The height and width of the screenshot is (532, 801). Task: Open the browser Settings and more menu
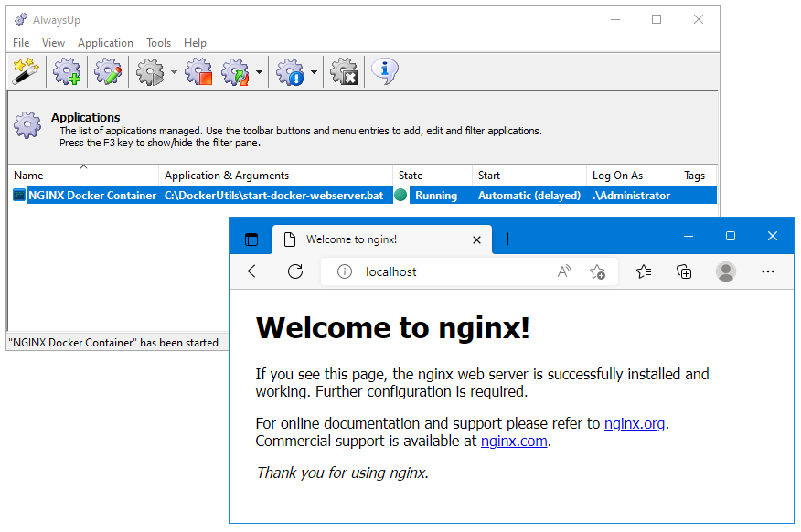coord(768,271)
